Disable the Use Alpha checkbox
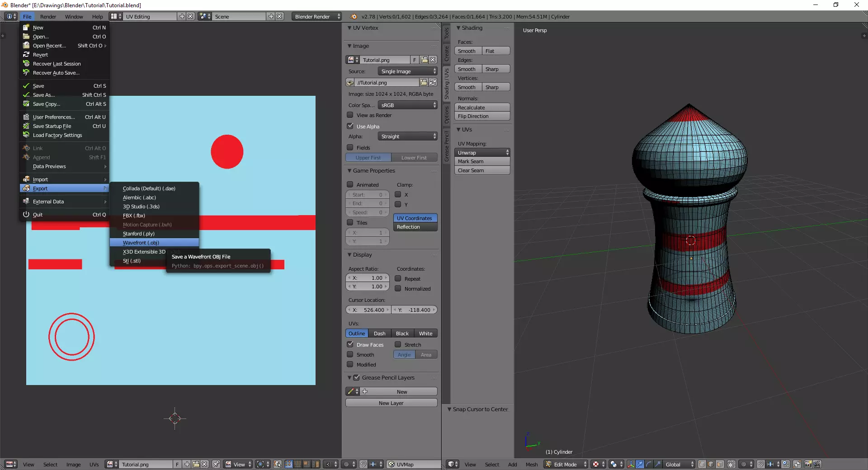 pos(350,126)
